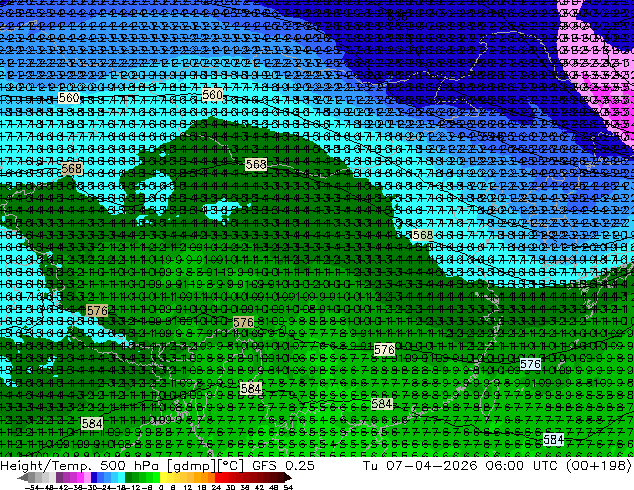Screen dimensions: 634x490
Task: Click the '584' contour label on the light-blue box
Action: 554,439
